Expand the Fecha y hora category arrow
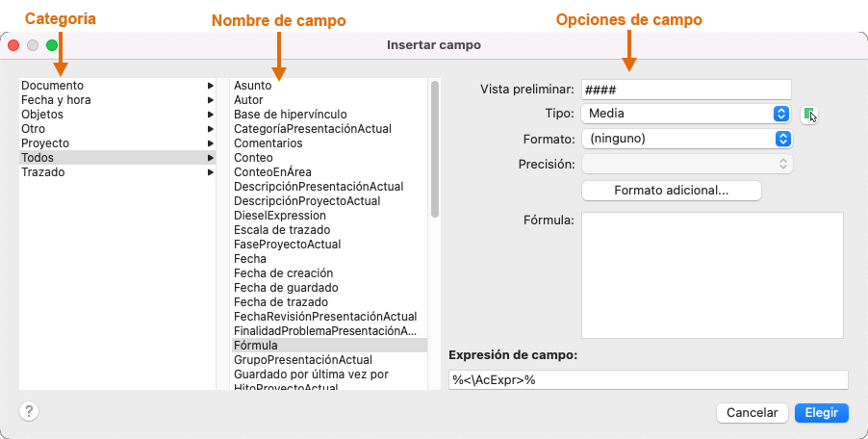 pyautogui.click(x=210, y=100)
